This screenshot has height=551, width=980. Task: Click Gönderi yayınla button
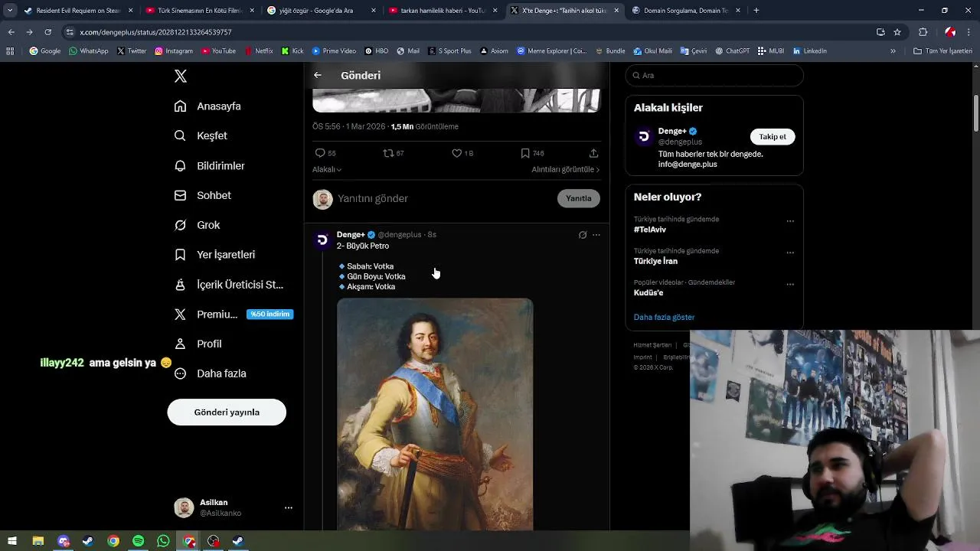click(227, 412)
